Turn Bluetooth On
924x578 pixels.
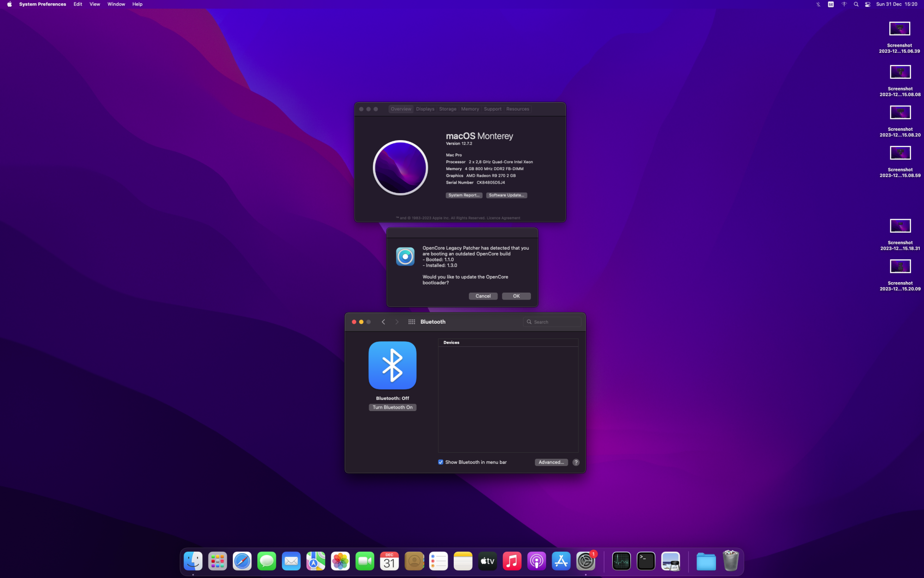click(392, 407)
